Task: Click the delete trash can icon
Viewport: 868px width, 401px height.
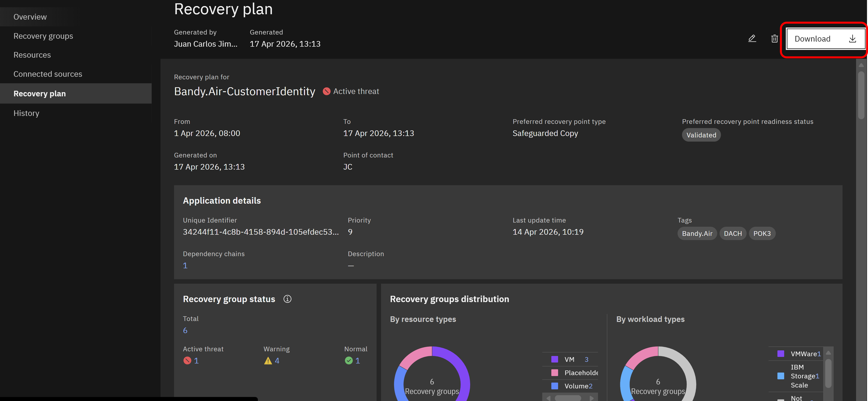Action: 774,38
